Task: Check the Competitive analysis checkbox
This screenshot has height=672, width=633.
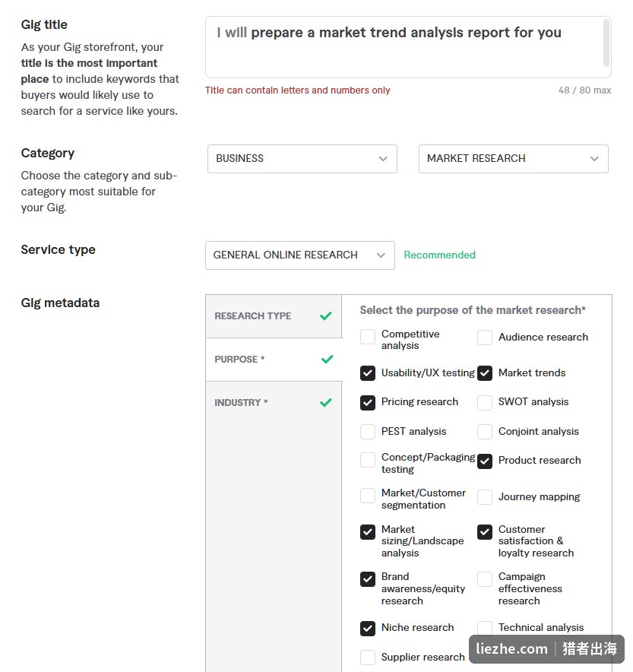Action: coord(368,337)
